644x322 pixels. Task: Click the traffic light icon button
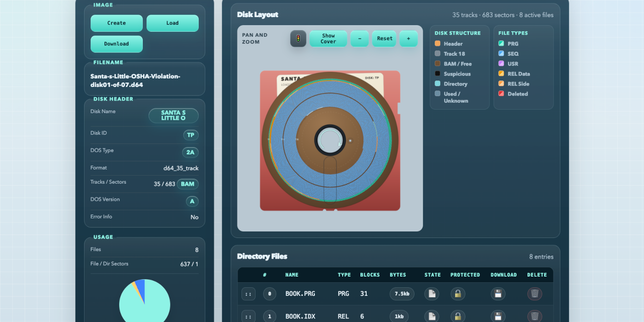298,39
